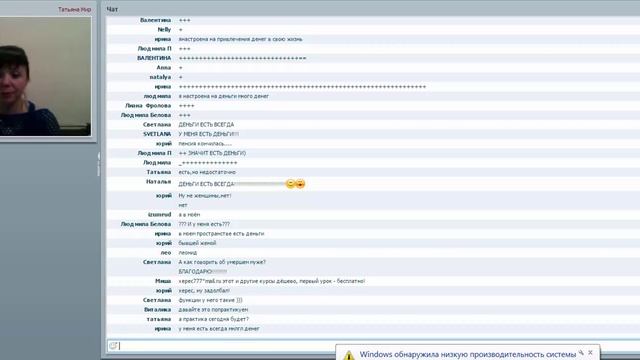Click the Anna username in chat
Image resolution: width=640 pixels, height=360 pixels.
point(164,67)
